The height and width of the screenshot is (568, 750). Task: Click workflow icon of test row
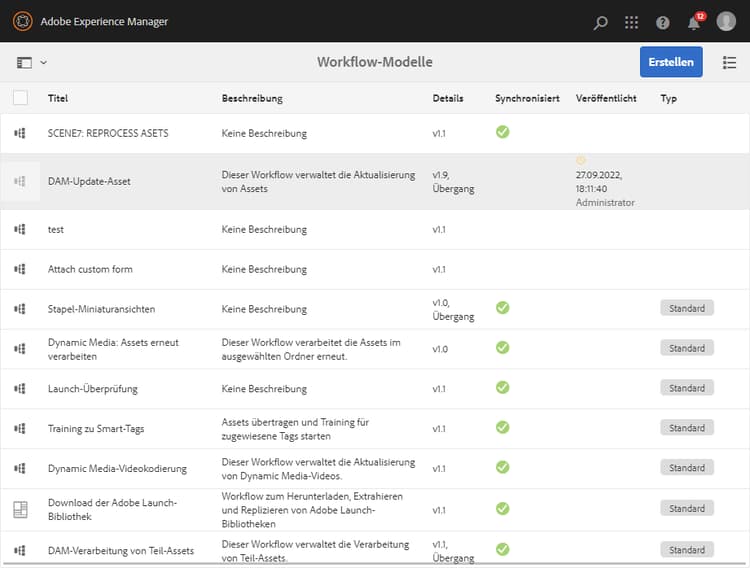tap(20, 229)
